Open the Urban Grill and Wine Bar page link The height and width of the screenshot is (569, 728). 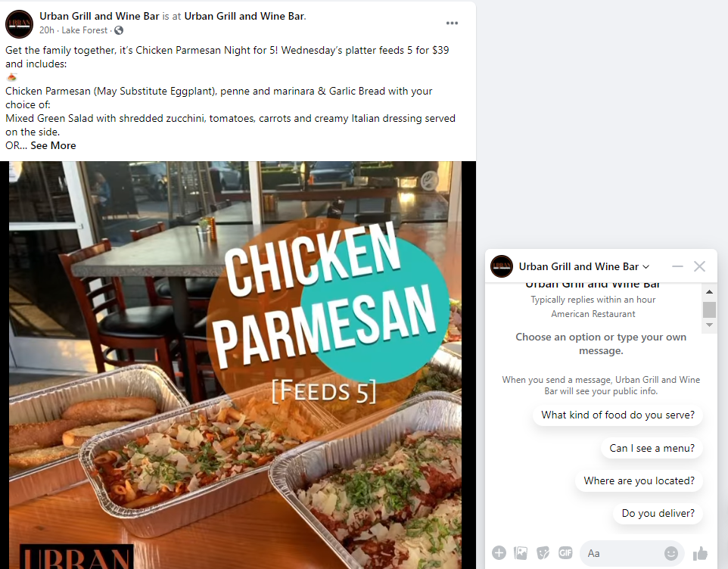click(x=99, y=16)
